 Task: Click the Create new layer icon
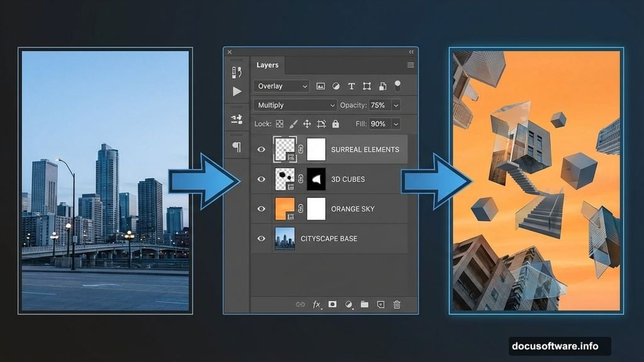tap(380, 304)
